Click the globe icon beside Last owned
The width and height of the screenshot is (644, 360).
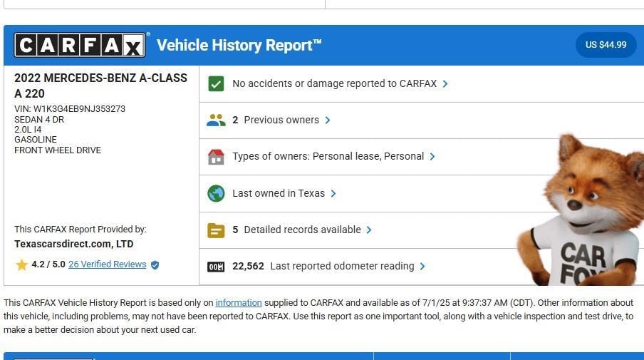pos(216,193)
